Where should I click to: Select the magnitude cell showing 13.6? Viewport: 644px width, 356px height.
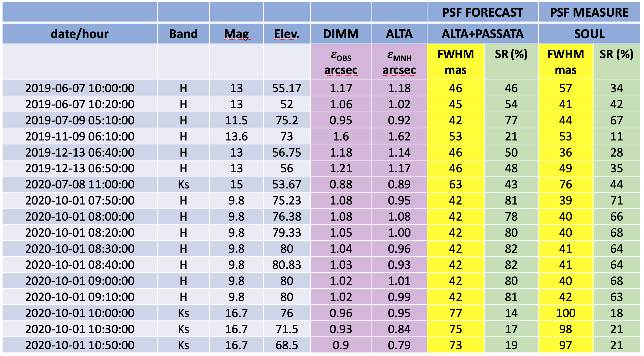coord(236,137)
